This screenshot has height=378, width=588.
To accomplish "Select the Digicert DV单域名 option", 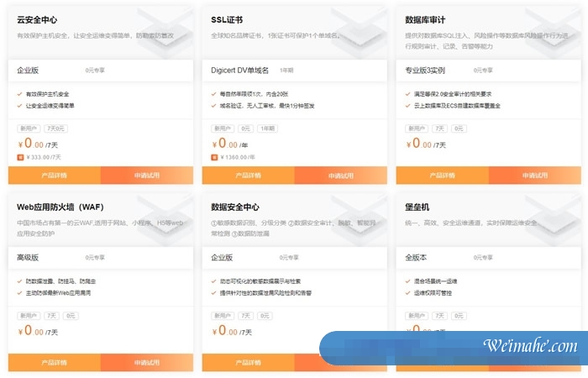I will (x=239, y=71).
